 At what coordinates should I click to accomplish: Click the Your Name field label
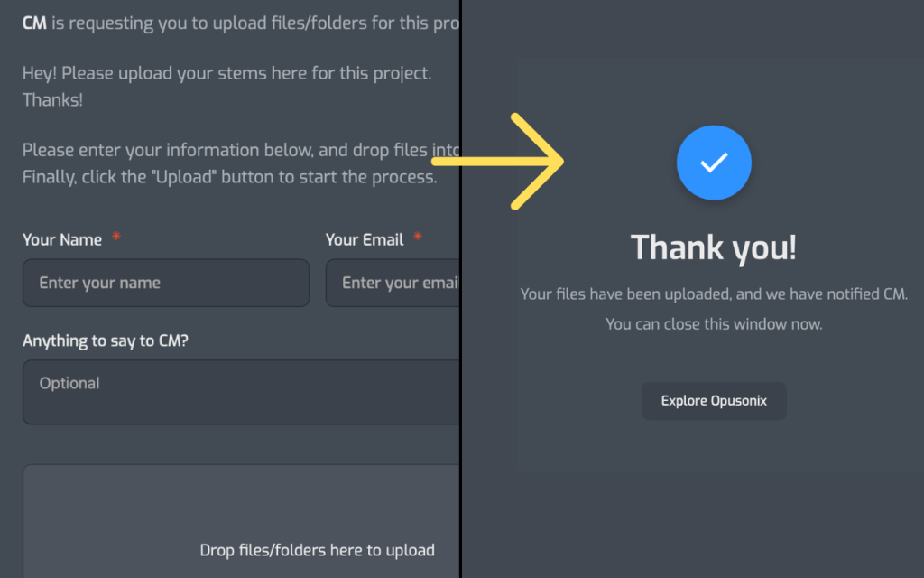click(62, 240)
